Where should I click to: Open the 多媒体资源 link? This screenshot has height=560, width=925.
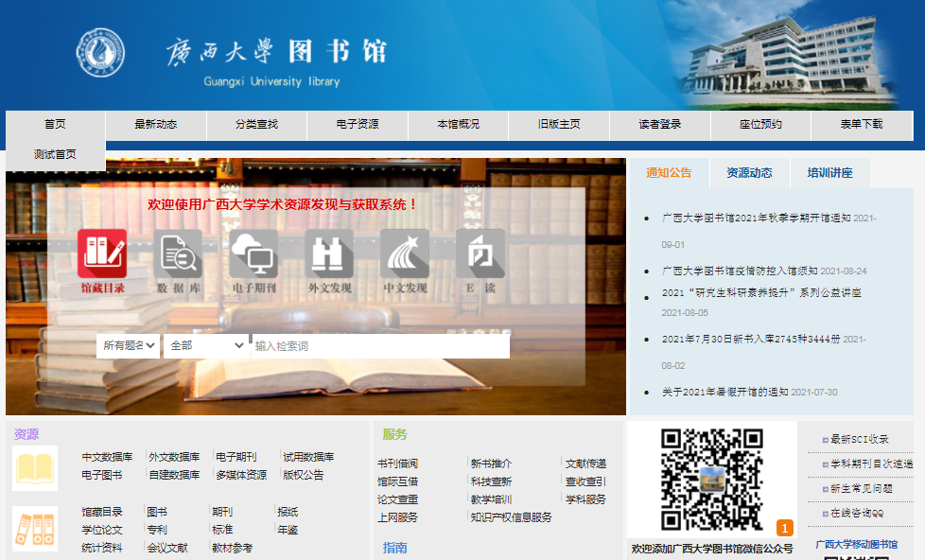click(241, 475)
